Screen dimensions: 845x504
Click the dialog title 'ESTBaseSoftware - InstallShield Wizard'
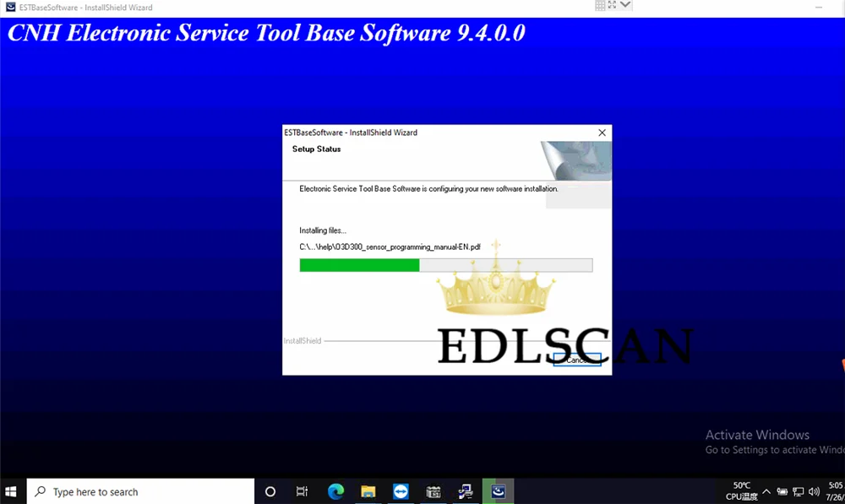351,133
